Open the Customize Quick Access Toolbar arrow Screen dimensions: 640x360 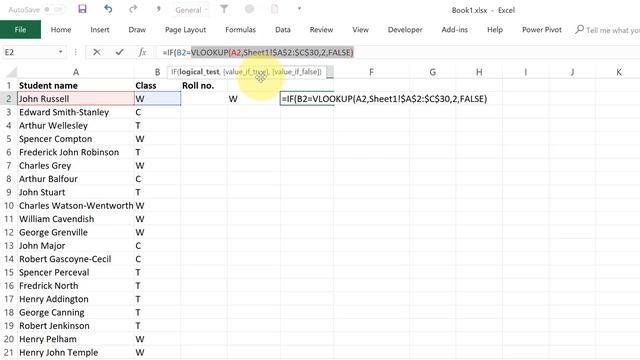pyautogui.click(x=299, y=9)
